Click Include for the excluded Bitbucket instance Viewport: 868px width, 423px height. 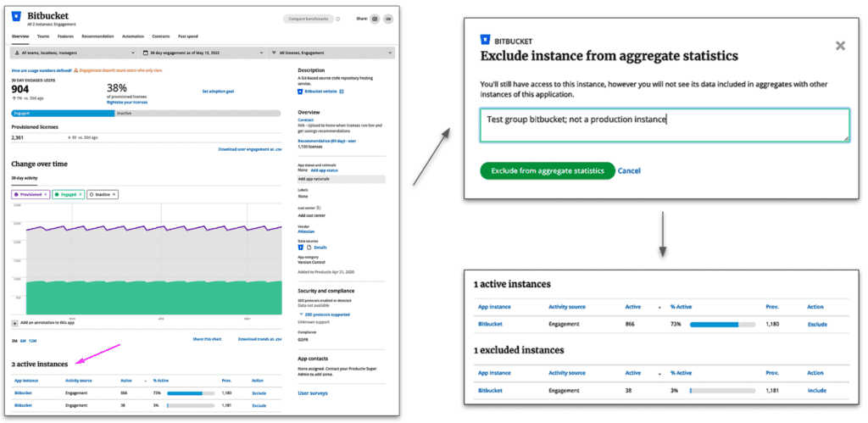816,390
